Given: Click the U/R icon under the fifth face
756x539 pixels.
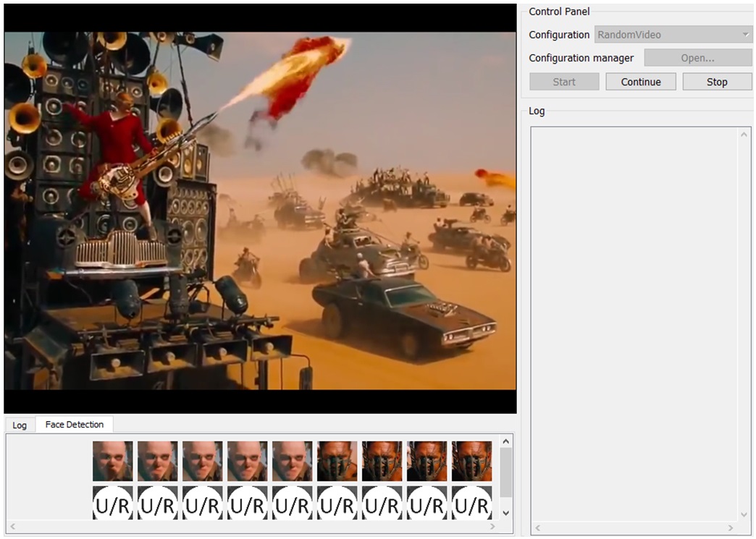Looking at the screenshot, I should click(x=292, y=503).
